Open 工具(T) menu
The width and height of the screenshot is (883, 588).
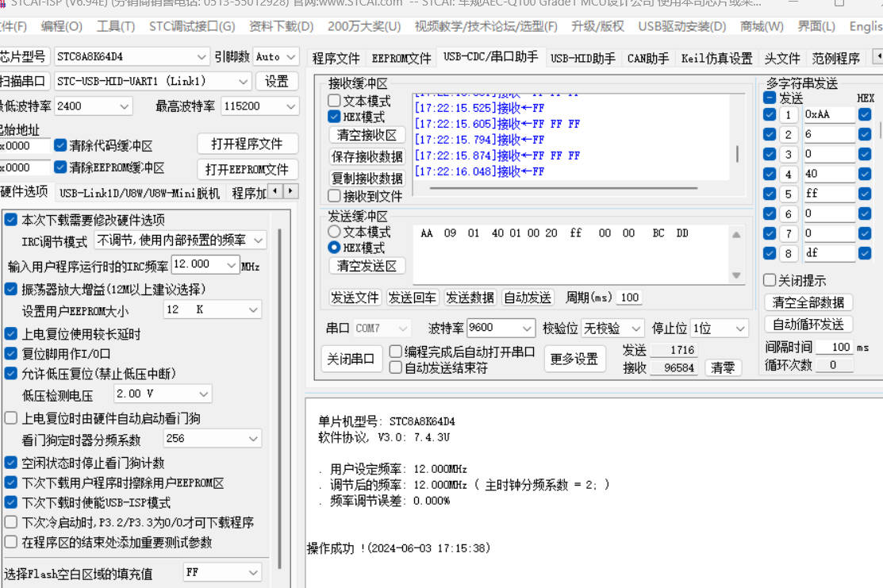(x=116, y=26)
